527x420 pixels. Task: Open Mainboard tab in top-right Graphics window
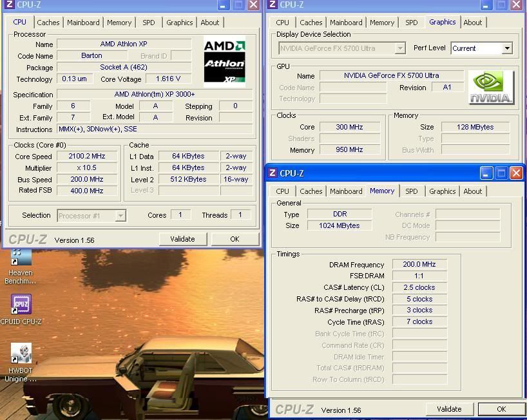coord(346,23)
